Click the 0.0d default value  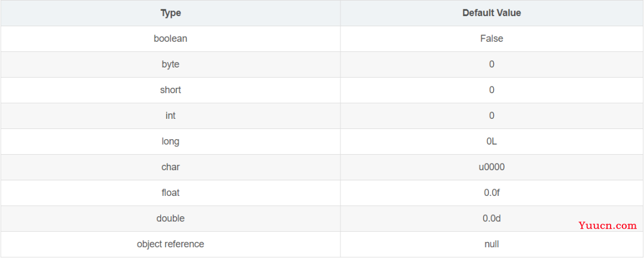click(491, 219)
